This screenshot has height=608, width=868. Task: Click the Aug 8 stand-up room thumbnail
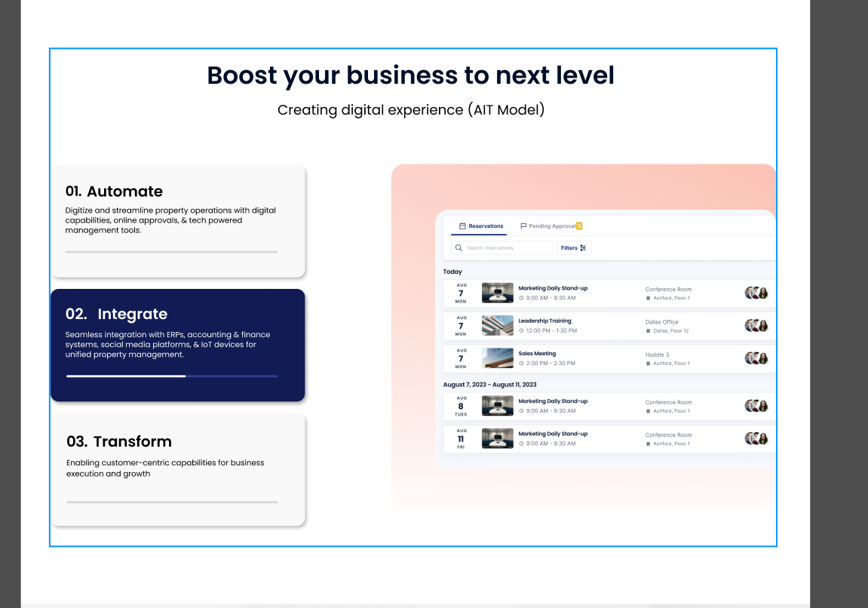[x=497, y=406]
